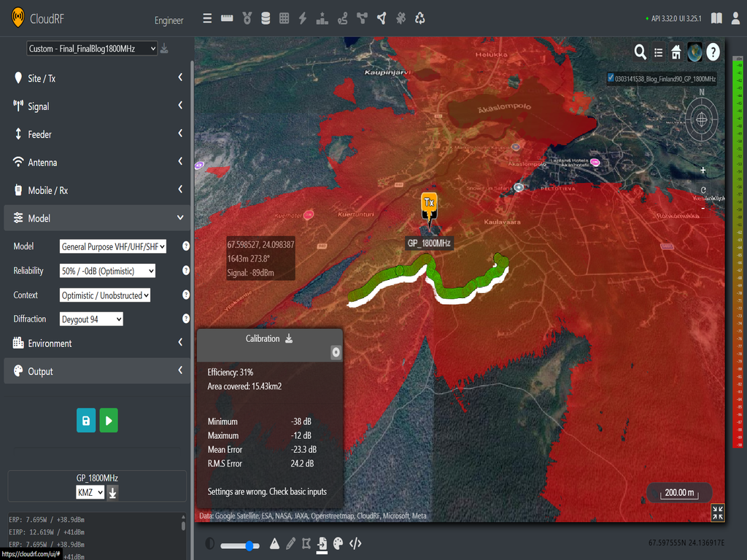
Task: Open the help question mark icon
Action: pyautogui.click(x=713, y=52)
